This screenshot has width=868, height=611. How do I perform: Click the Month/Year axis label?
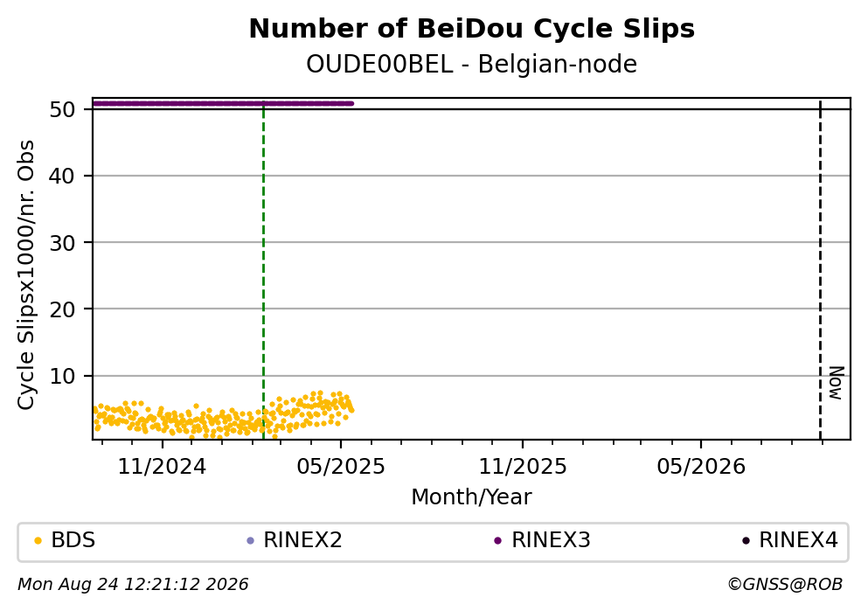471,497
